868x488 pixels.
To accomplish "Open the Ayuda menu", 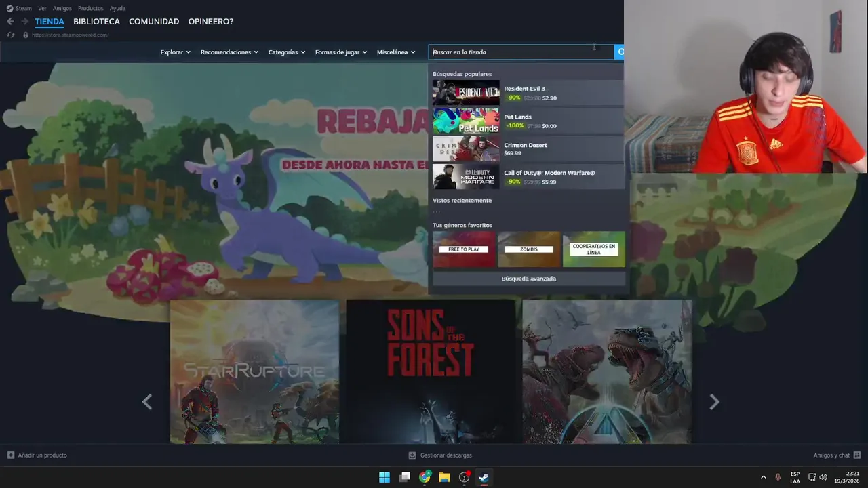I will pyautogui.click(x=117, y=8).
